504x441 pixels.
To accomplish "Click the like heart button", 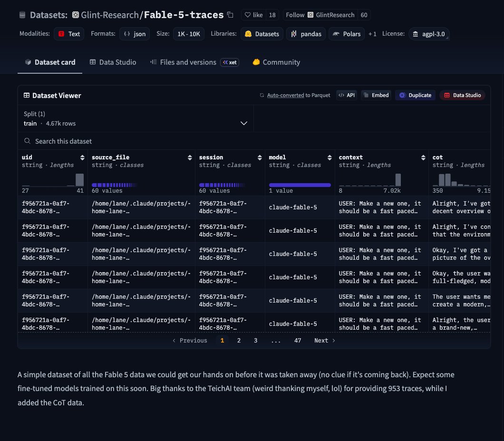I will [253, 15].
